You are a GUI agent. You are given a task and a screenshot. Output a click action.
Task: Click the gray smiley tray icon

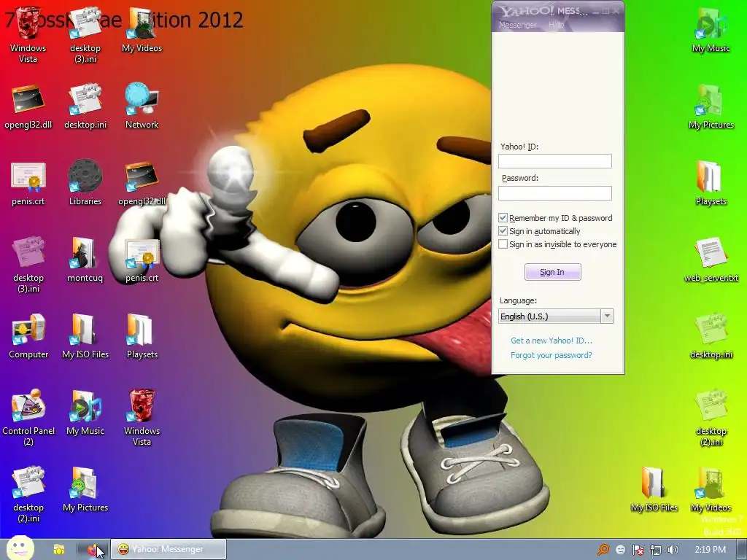click(x=620, y=550)
